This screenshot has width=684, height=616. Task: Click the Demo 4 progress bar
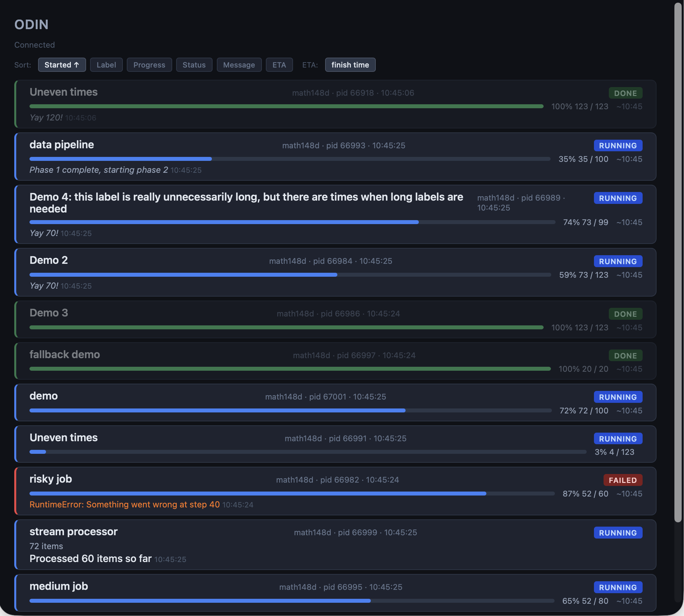point(292,222)
